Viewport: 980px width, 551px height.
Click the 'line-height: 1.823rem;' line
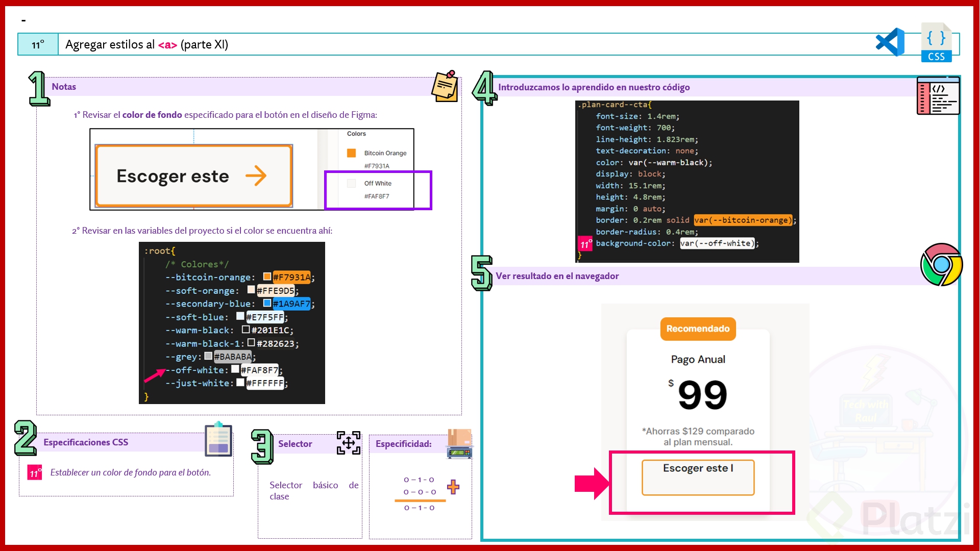click(x=647, y=139)
